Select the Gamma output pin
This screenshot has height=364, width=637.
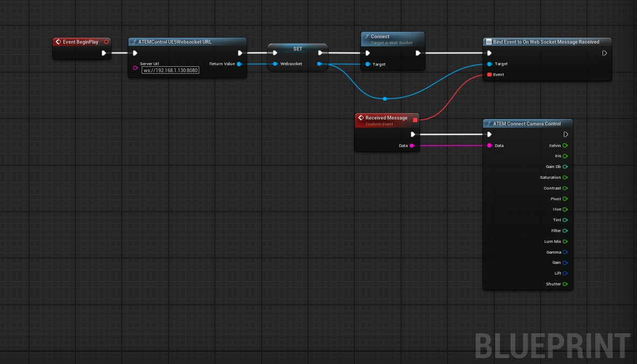pos(565,252)
